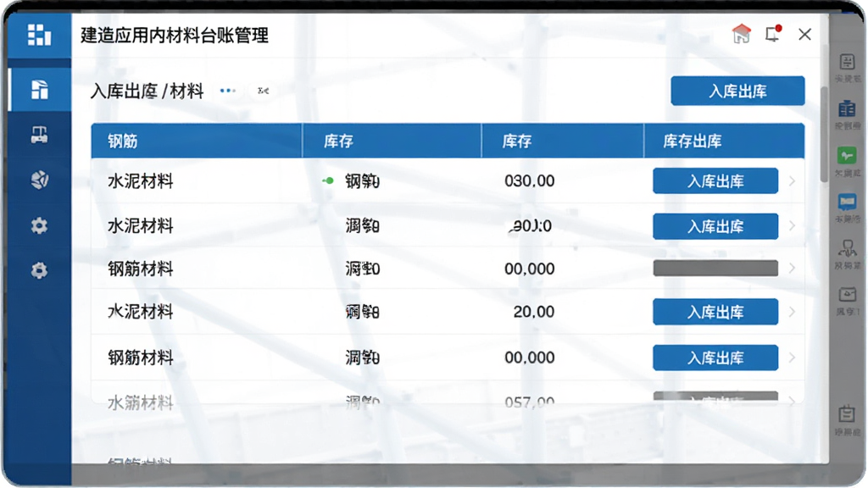This screenshot has width=868, height=488.
Task: Close the window with the X button
Action: click(805, 34)
